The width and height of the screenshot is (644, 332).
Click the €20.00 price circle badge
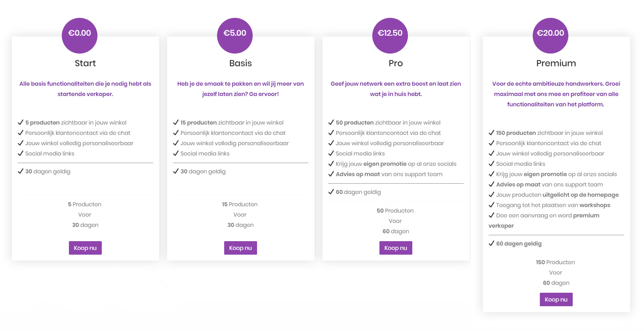[x=551, y=36]
